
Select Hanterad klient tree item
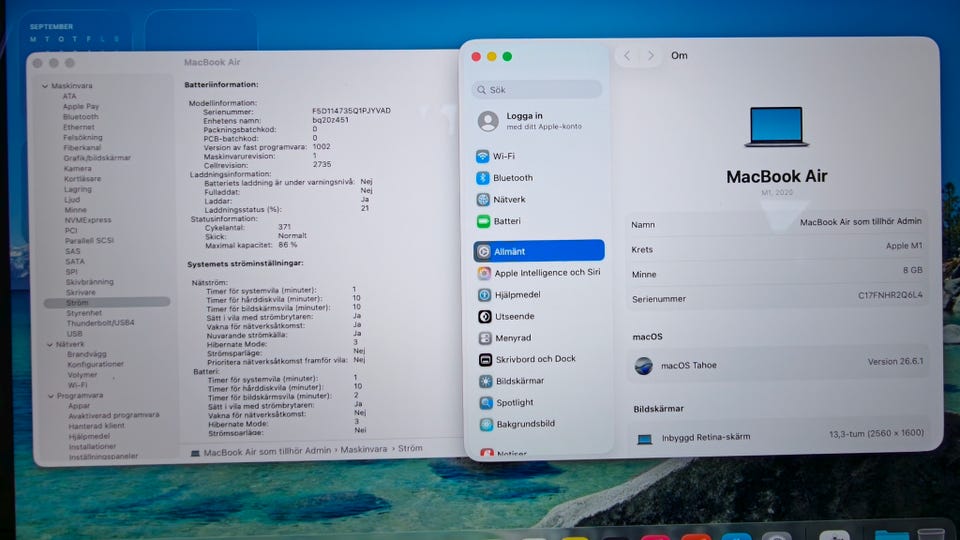click(x=97, y=426)
